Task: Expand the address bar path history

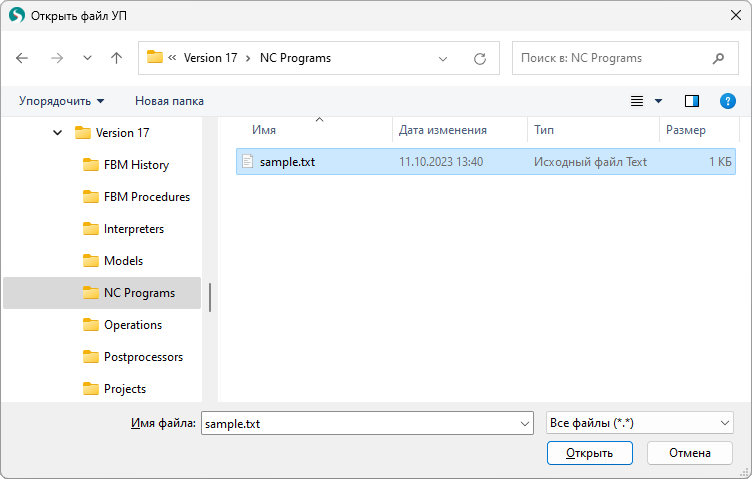Action: click(x=444, y=58)
